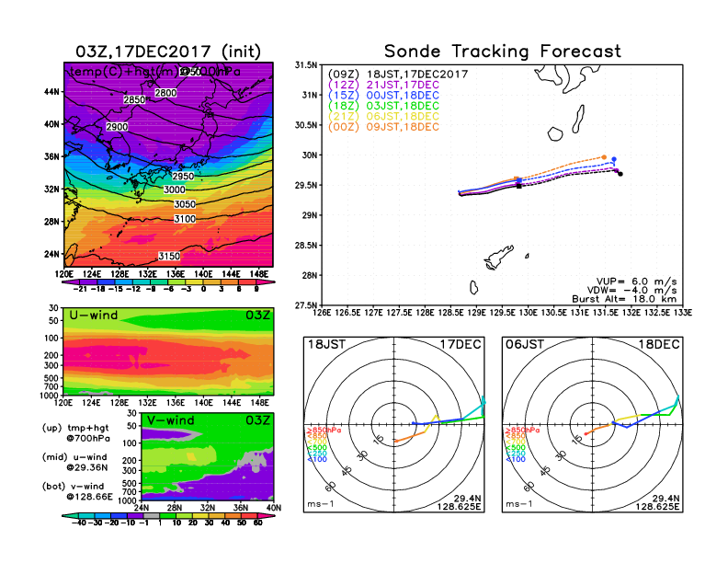728x563 pixels.
Task: Click "≥850hPa" in the 18JST hodograph legend
Action: [x=324, y=431]
